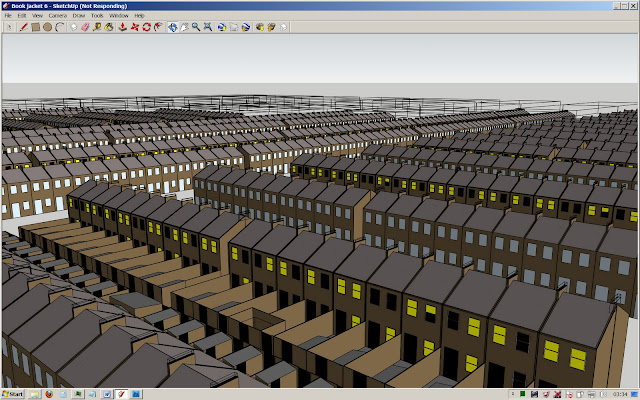640x400 pixels.
Task: Open the Camera menu
Action: 58,16
